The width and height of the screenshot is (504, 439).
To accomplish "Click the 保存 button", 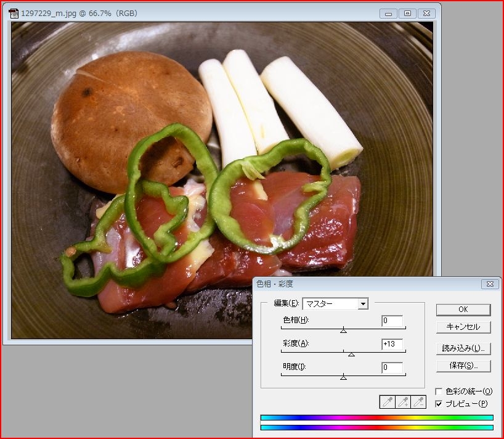I will 463,366.
